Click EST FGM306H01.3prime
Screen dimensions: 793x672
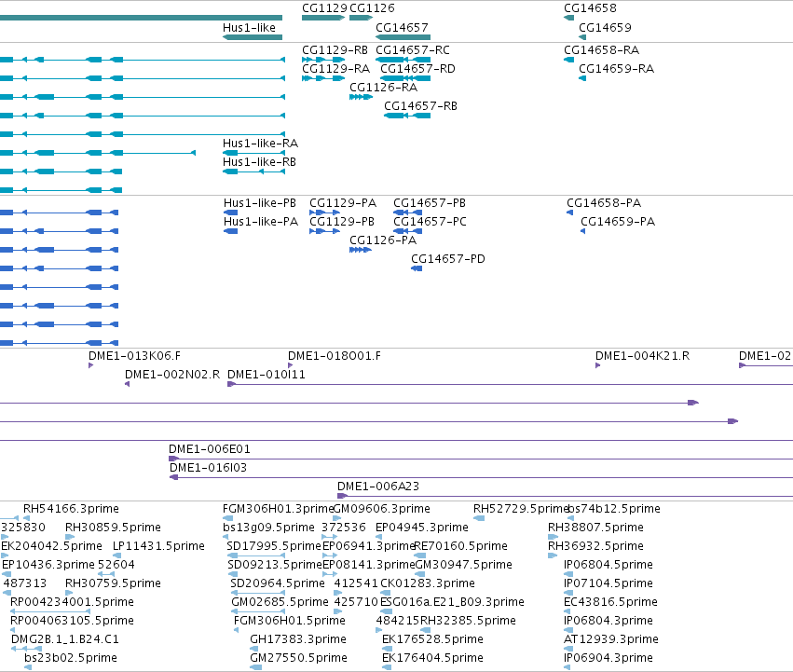pyautogui.click(x=227, y=518)
